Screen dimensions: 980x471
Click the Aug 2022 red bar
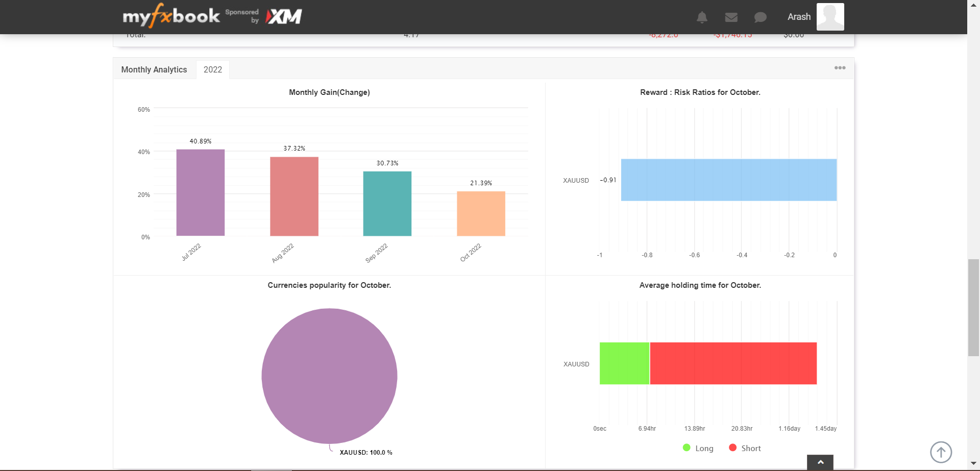point(294,196)
